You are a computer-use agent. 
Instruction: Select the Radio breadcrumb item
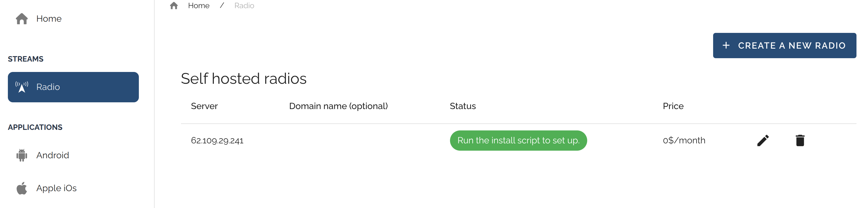244,6
